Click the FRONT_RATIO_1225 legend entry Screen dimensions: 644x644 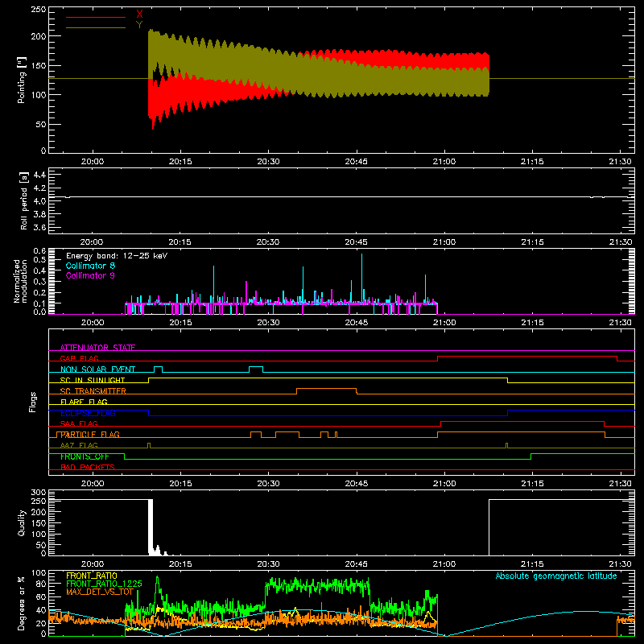104,584
